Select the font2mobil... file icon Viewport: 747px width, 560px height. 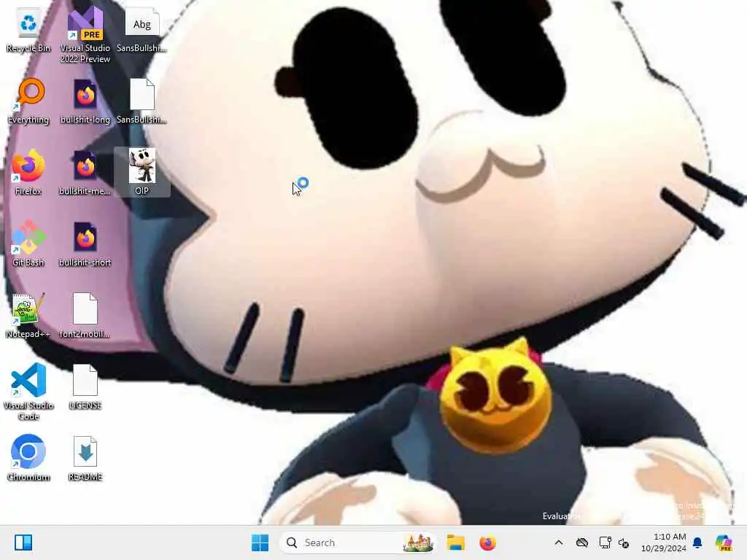click(85, 316)
